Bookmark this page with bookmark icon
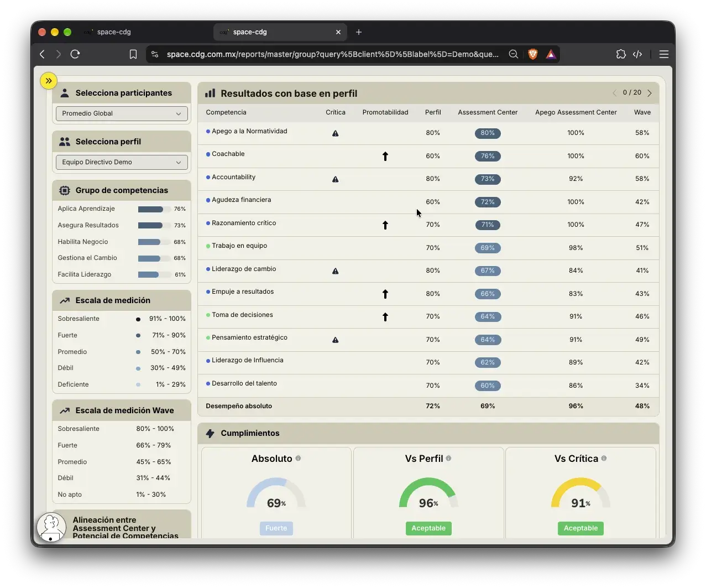This screenshot has width=706, height=588. (133, 54)
